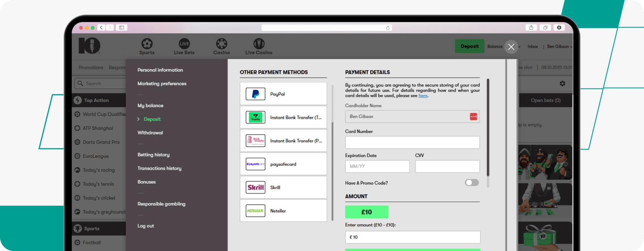Select PayPal payment method
The image size is (644, 251).
[x=283, y=94]
